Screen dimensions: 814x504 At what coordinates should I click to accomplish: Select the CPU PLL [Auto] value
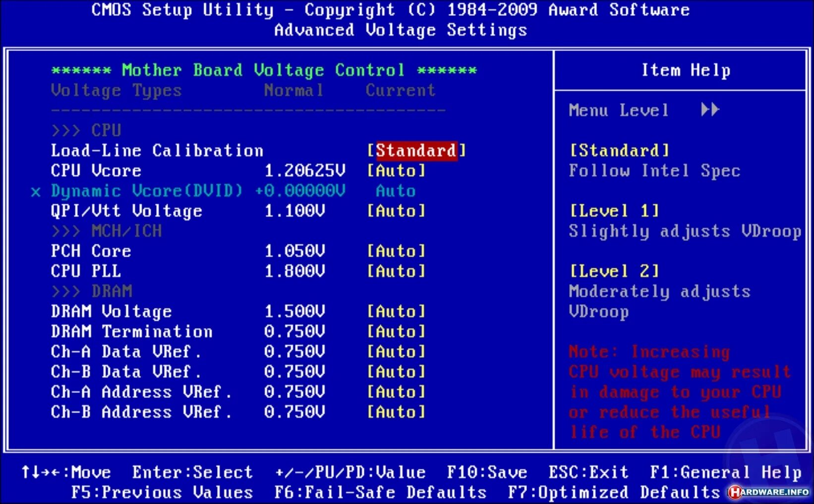pos(396,272)
